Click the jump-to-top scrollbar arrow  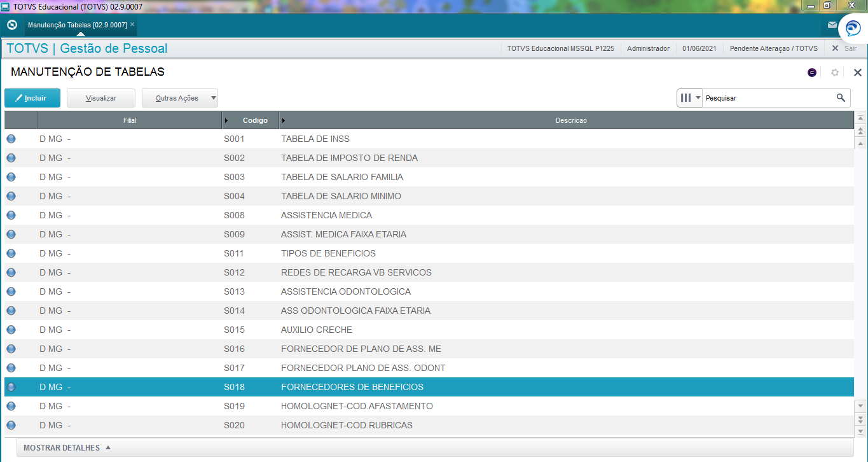pos(860,118)
